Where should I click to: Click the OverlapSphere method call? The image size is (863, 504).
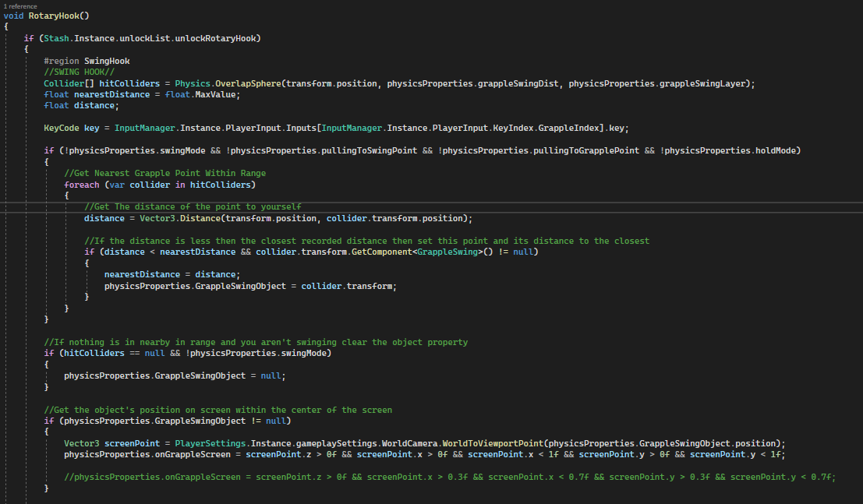coord(248,83)
